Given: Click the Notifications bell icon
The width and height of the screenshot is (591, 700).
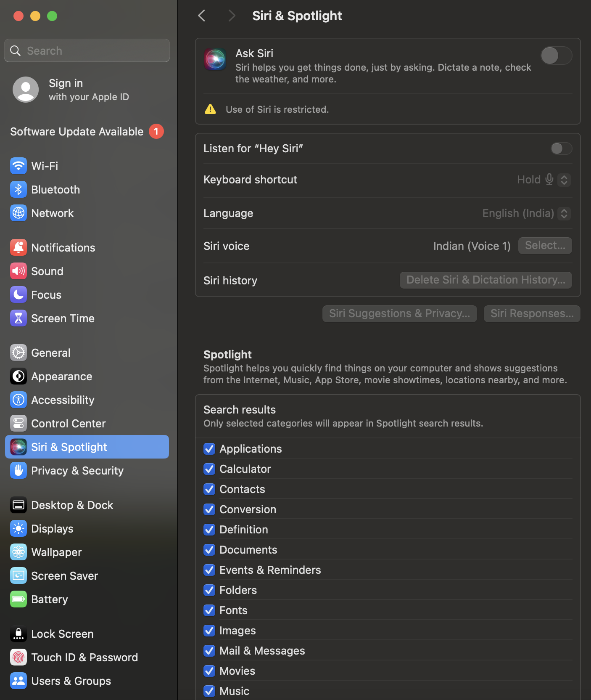Looking at the screenshot, I should pyautogui.click(x=18, y=247).
